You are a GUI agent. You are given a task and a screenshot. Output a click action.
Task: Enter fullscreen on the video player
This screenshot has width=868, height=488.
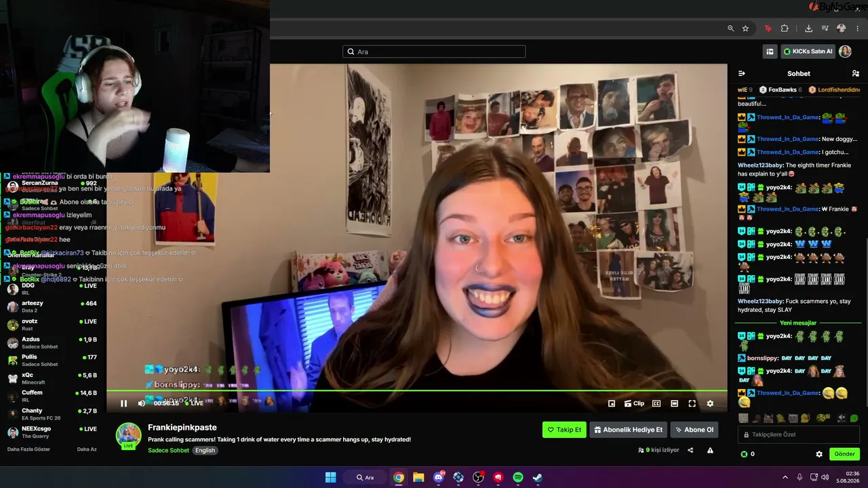[692, 403]
